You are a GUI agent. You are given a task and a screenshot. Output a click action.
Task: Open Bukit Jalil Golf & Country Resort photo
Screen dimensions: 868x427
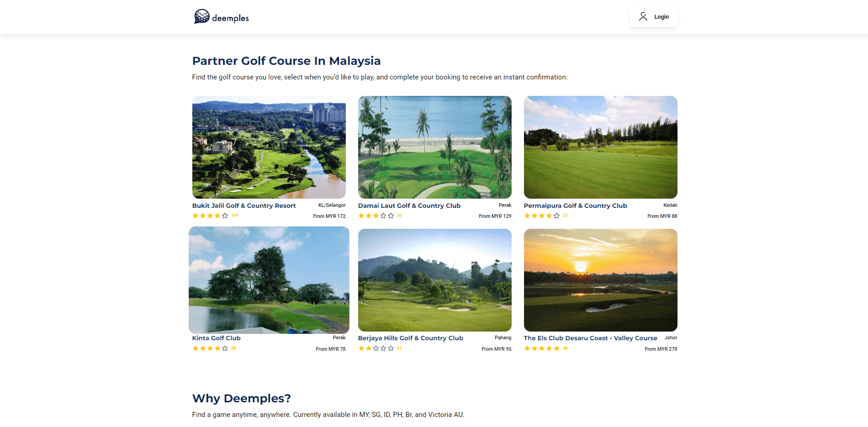pyautogui.click(x=269, y=147)
